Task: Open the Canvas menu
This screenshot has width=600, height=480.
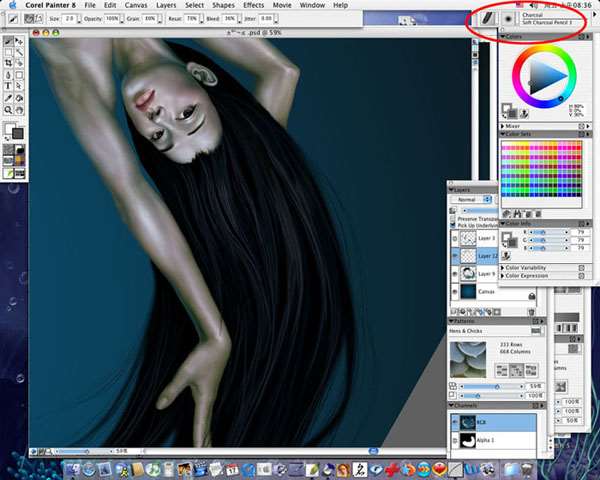Action: [136, 5]
